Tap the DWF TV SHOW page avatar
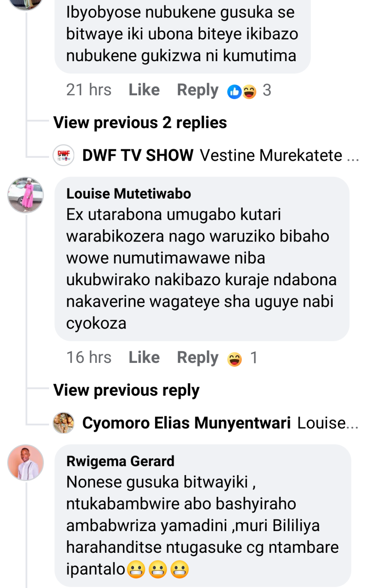 (x=64, y=155)
